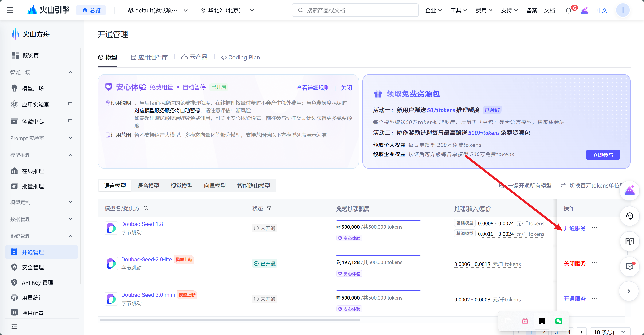This screenshot has width=644, height=335.
Task: Close service for Doubao-Seed-2.0-lite
Action: pyautogui.click(x=574, y=263)
